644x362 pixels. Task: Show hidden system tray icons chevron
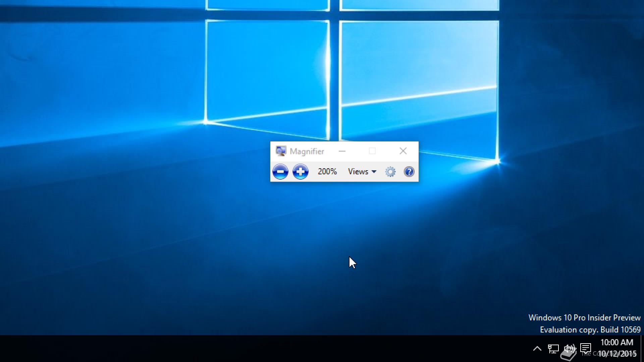pos(537,349)
